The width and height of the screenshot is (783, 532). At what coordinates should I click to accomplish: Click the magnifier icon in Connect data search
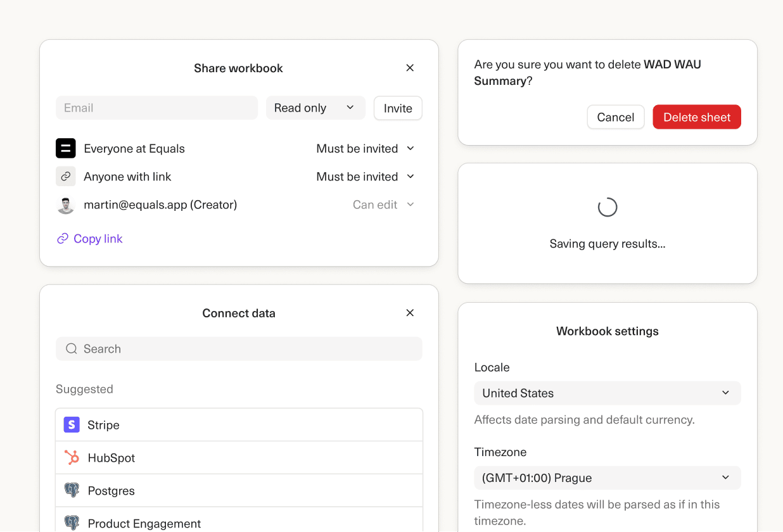[x=72, y=349]
